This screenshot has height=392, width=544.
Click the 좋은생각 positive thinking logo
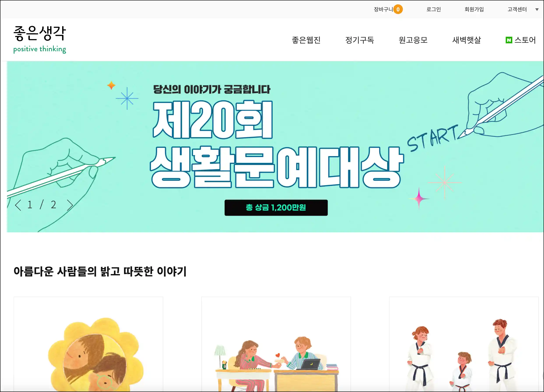point(40,39)
